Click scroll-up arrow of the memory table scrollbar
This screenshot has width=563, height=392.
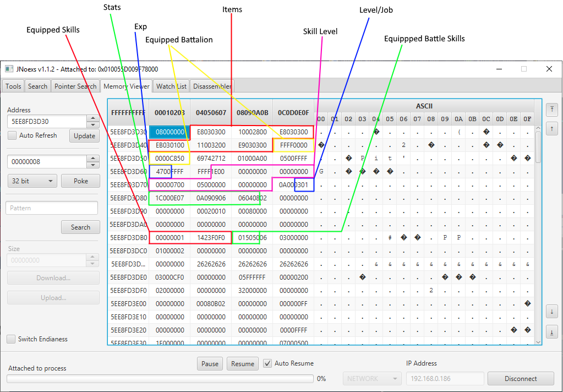click(538, 128)
